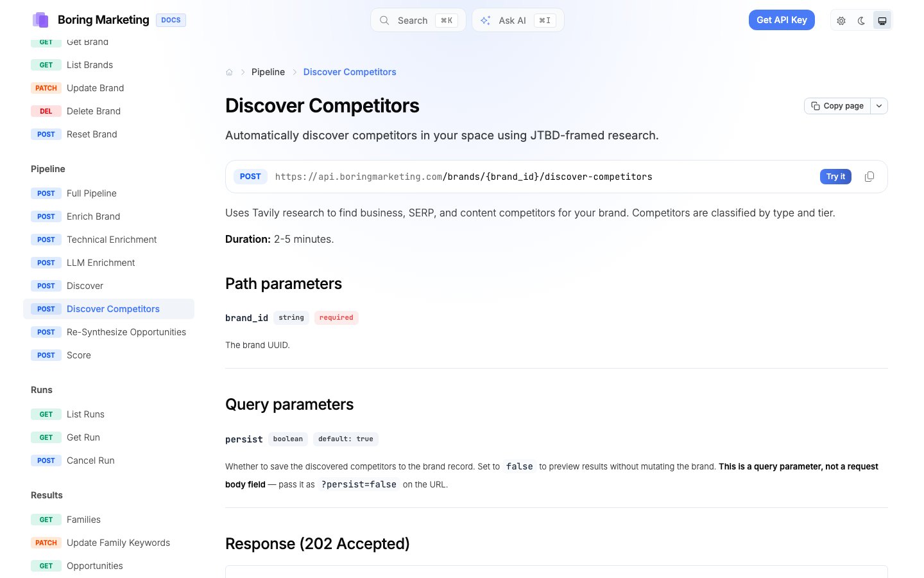Open LLM Enrichment in the sidebar
This screenshot has height=578, width=924.
(109, 263)
